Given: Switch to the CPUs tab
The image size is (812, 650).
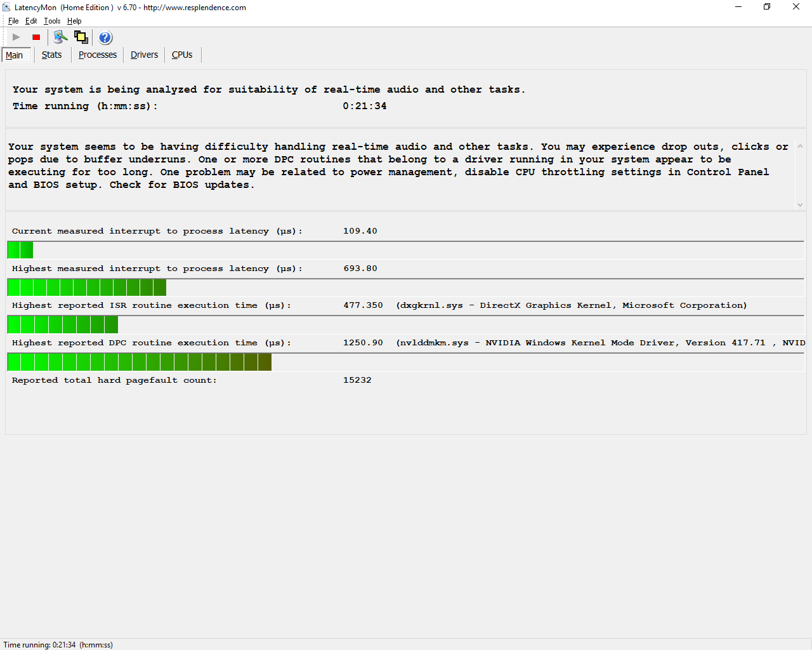Looking at the screenshot, I should 182,55.
